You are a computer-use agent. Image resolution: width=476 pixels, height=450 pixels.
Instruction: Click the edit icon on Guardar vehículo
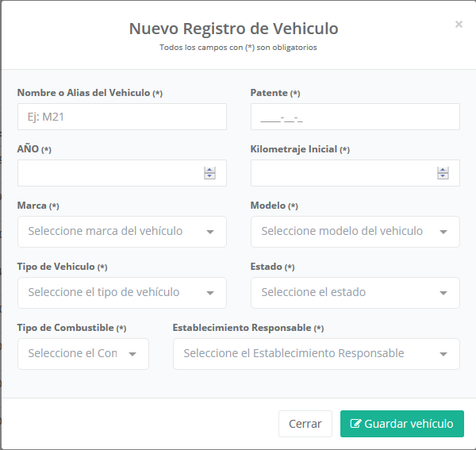click(x=355, y=424)
